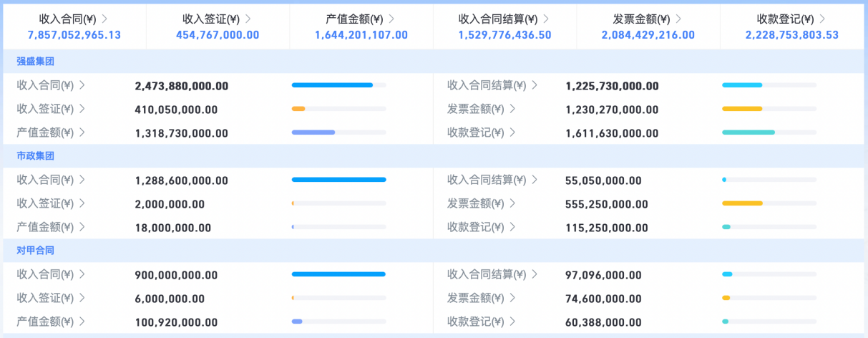Expand the top 收入合同(¥) summary chevron
868x338 pixels.
tap(104, 19)
